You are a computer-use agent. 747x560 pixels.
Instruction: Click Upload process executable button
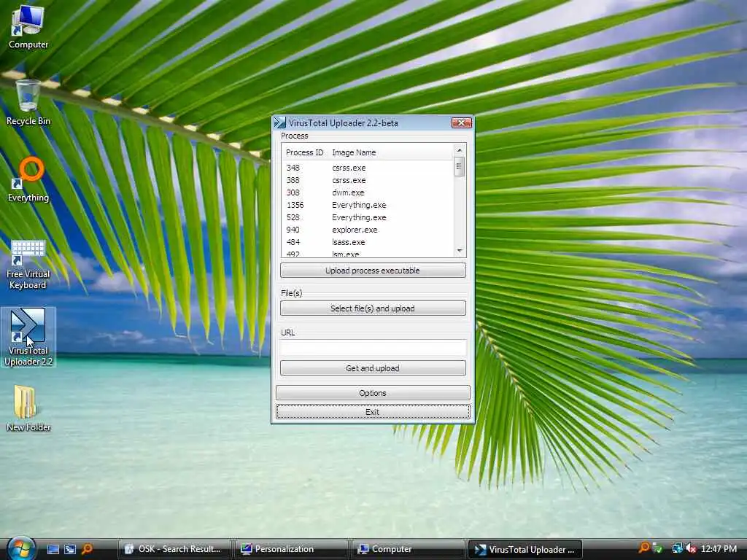[x=373, y=270]
